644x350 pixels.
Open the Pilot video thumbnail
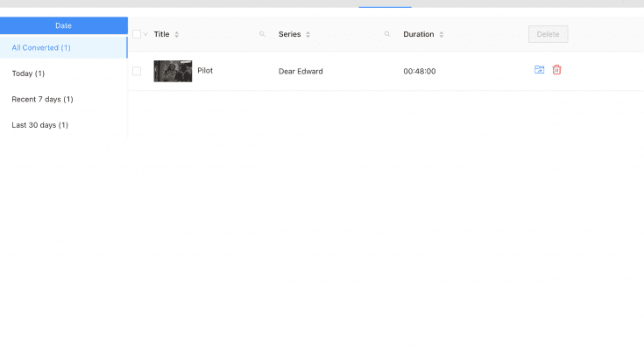[173, 71]
